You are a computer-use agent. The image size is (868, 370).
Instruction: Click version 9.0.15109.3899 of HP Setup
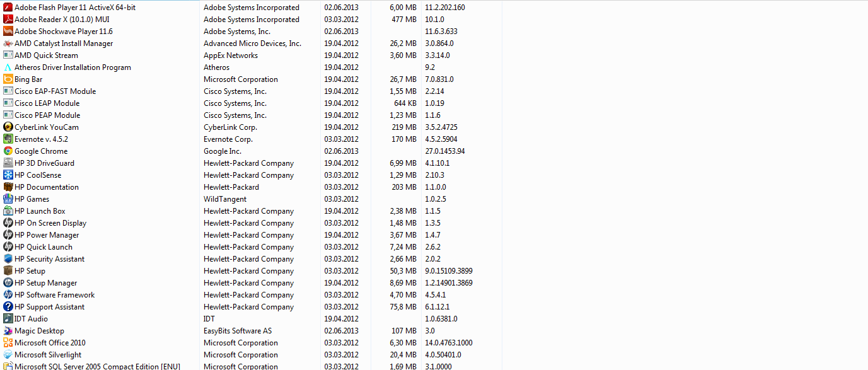pos(449,271)
